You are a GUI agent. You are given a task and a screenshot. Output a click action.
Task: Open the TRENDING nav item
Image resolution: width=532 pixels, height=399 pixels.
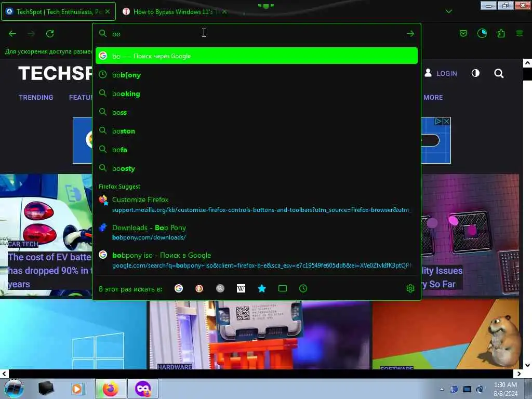pos(36,97)
